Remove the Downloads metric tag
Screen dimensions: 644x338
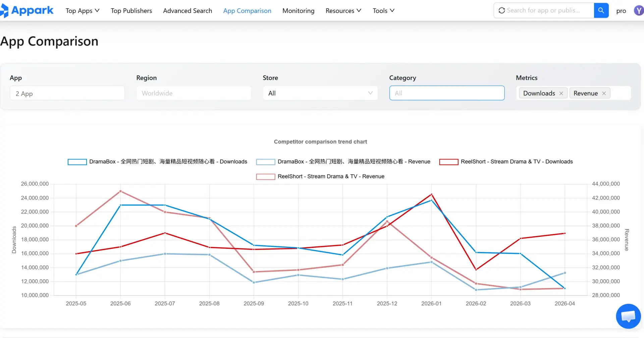pos(561,94)
